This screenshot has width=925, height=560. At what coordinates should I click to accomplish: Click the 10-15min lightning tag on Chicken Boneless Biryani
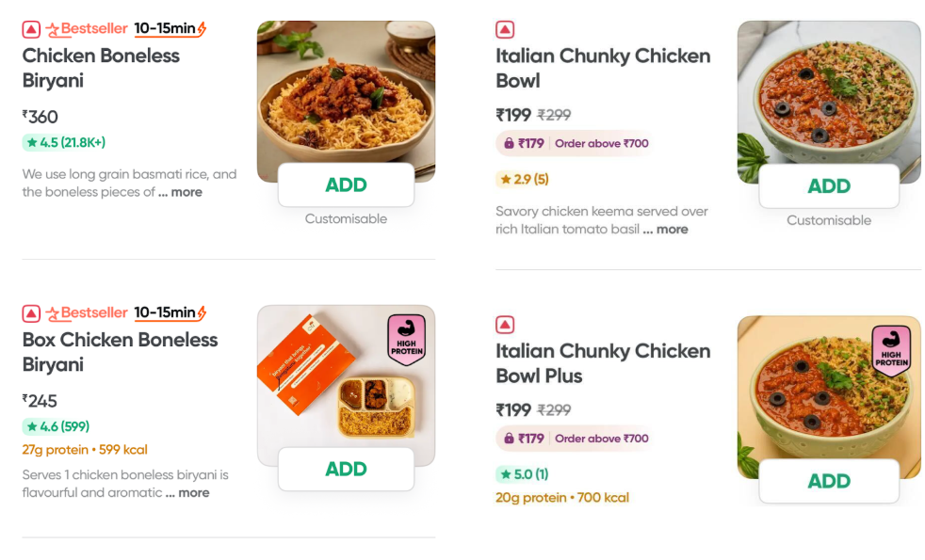tap(170, 29)
